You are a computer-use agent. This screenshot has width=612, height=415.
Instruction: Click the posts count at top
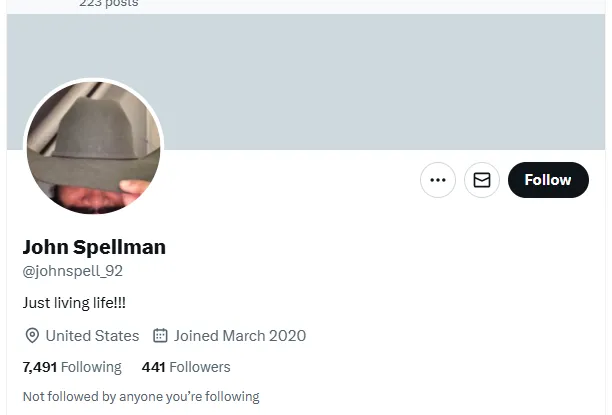pos(108,3)
